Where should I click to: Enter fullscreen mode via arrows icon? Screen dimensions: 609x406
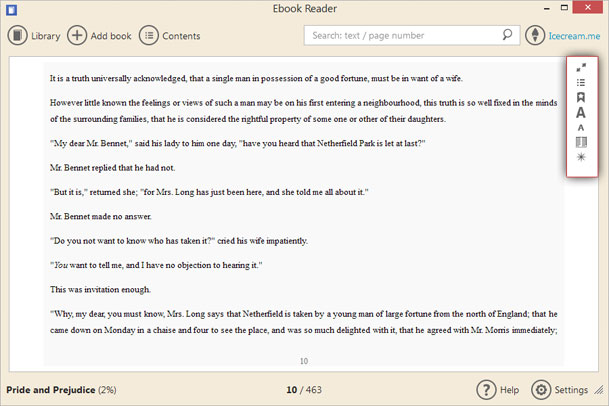(581, 68)
